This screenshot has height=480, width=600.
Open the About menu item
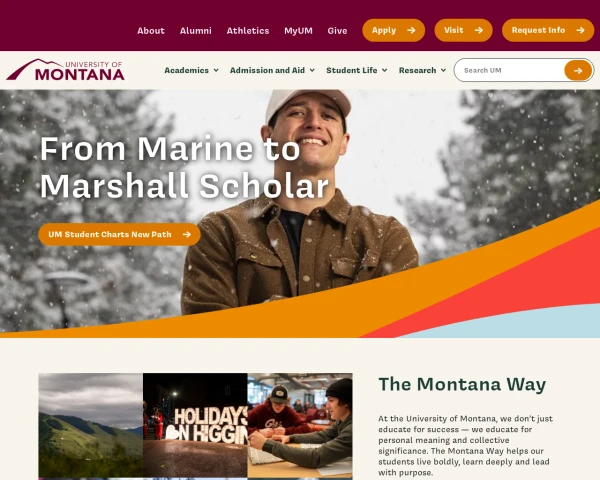[151, 31]
